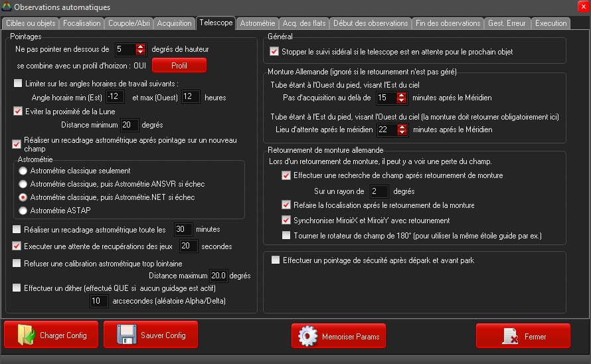Click Angle horaire min (Est) field
Viewport: 591px width, 364px height.
click(x=115, y=96)
